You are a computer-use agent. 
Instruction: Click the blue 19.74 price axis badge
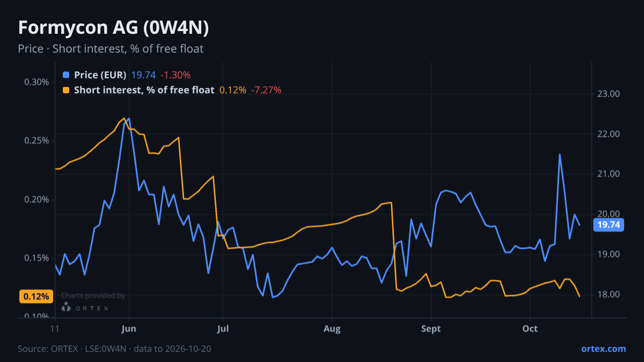pos(608,225)
